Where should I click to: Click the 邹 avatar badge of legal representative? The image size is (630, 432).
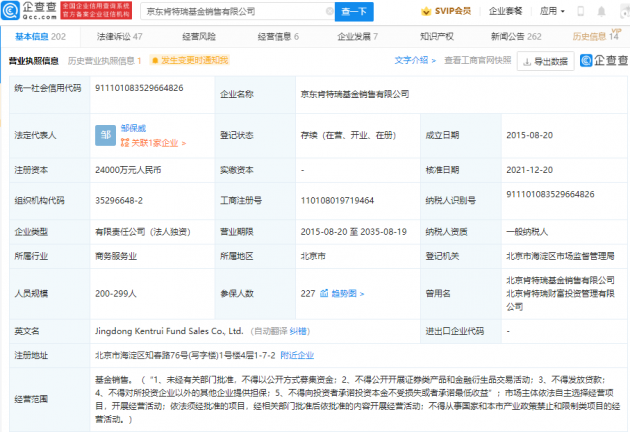click(105, 135)
